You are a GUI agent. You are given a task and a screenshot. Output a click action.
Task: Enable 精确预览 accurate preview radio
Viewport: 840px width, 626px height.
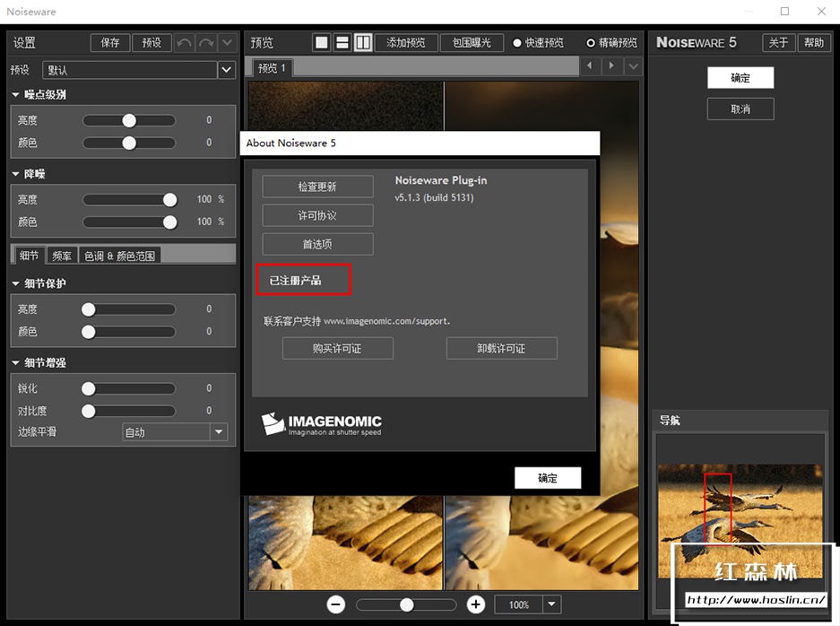[x=591, y=43]
